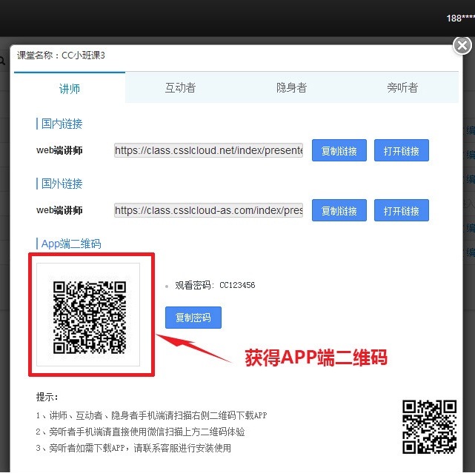
Task: Click the csslcloud.net web讲师 URL field
Action: [x=208, y=151]
